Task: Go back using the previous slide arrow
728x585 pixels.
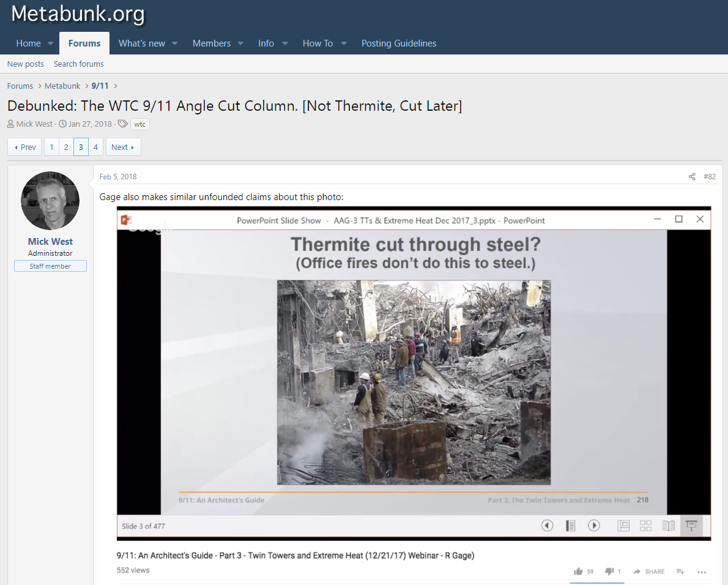Action: coord(547,525)
